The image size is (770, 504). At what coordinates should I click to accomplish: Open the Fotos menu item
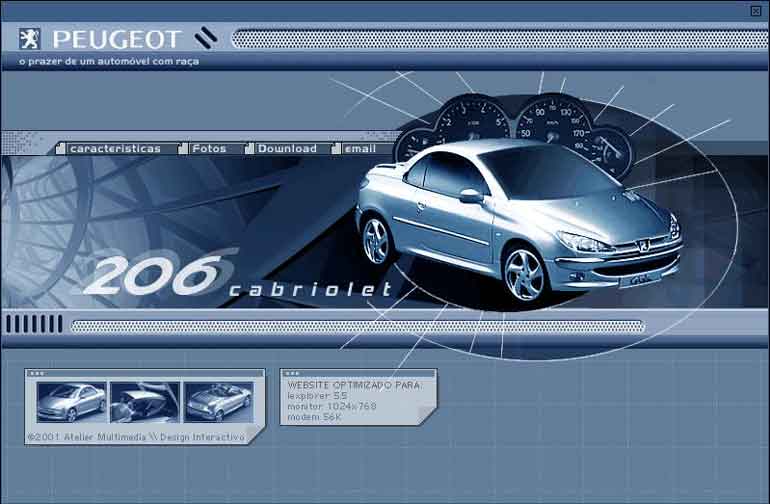point(209,148)
